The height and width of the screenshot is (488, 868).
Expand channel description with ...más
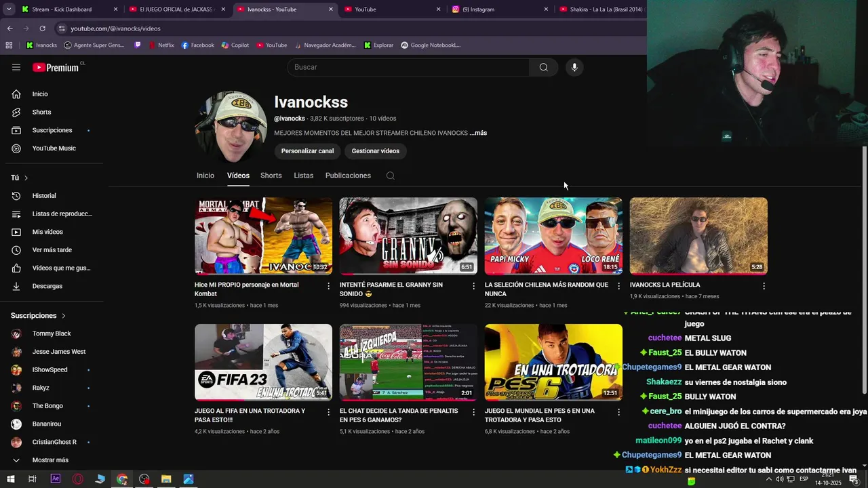pyautogui.click(x=478, y=133)
